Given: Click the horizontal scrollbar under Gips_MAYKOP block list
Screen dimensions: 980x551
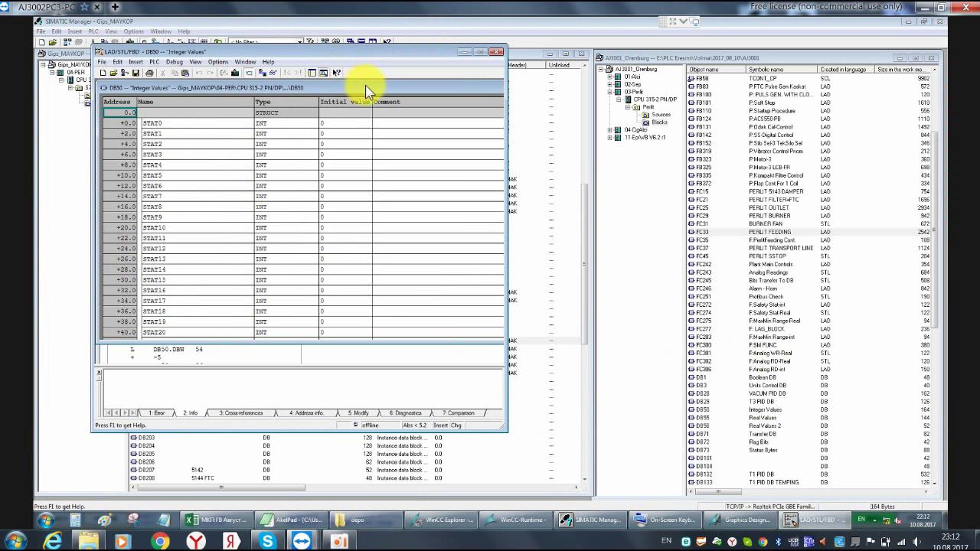Looking at the screenshot, I should point(220,487).
